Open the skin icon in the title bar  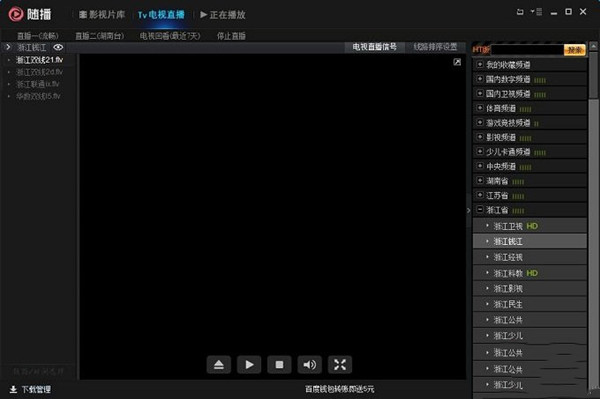click(x=520, y=12)
